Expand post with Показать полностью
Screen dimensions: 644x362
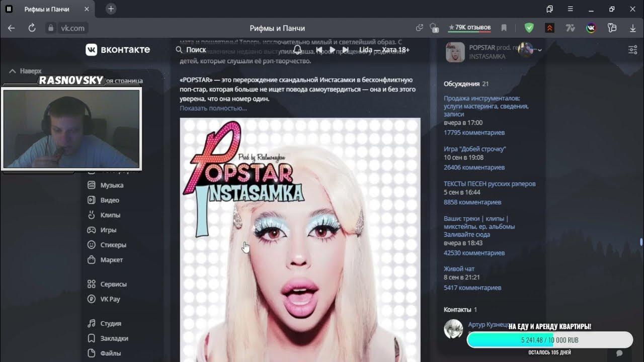(213, 108)
